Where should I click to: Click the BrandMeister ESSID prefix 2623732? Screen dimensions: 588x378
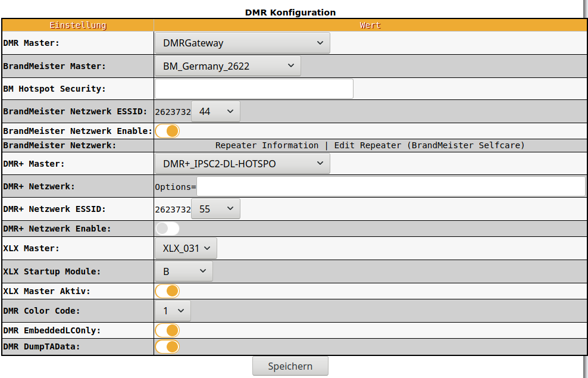(173, 112)
